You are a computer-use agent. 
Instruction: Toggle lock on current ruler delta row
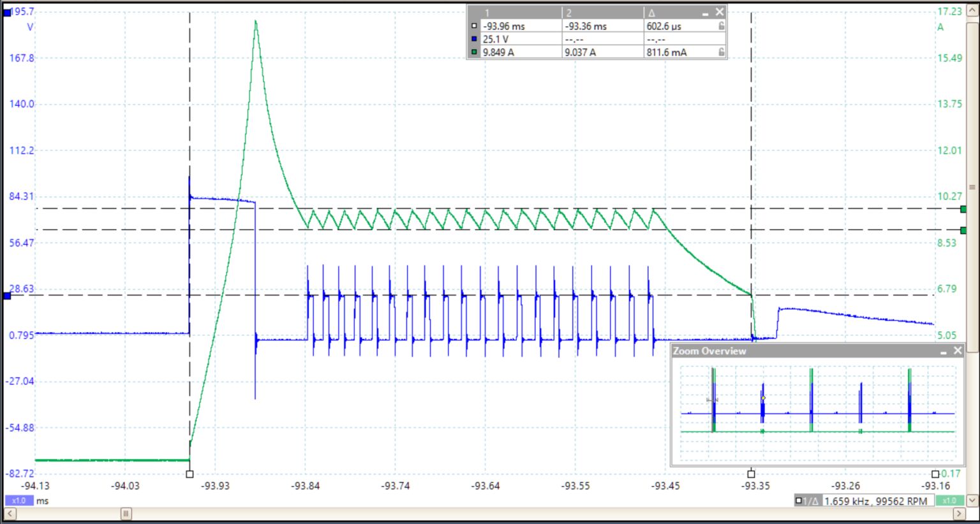[721, 52]
